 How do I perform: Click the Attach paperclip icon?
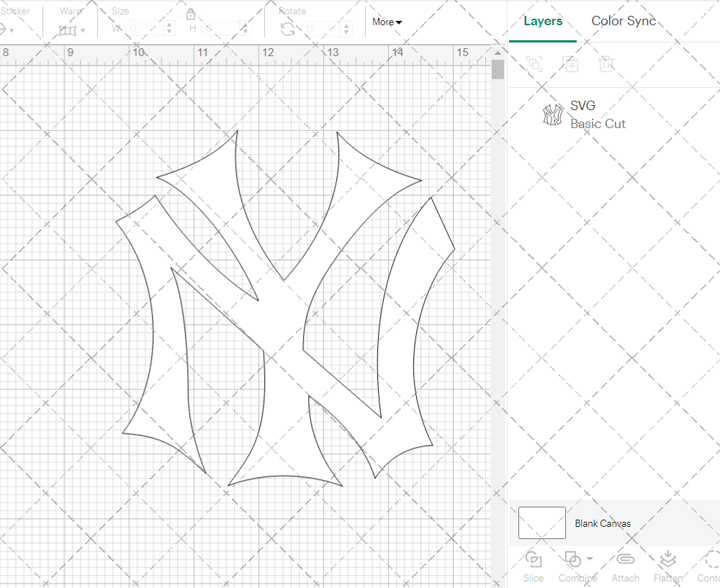point(625,559)
